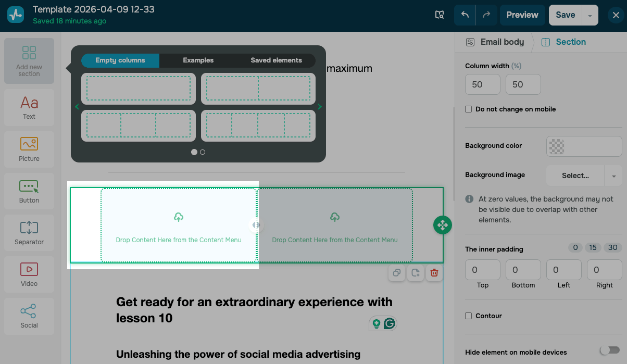Click the Preview button
The image size is (627, 364).
point(522,15)
